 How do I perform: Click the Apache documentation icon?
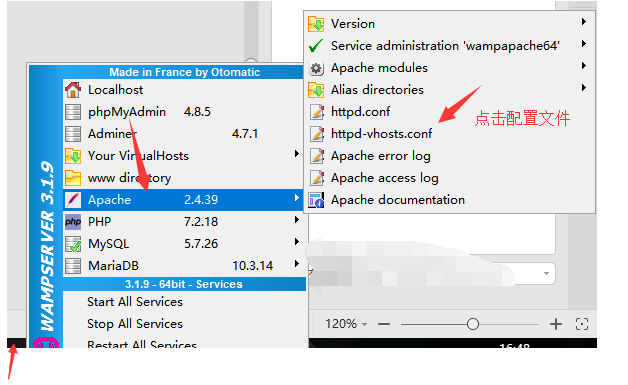(x=316, y=200)
